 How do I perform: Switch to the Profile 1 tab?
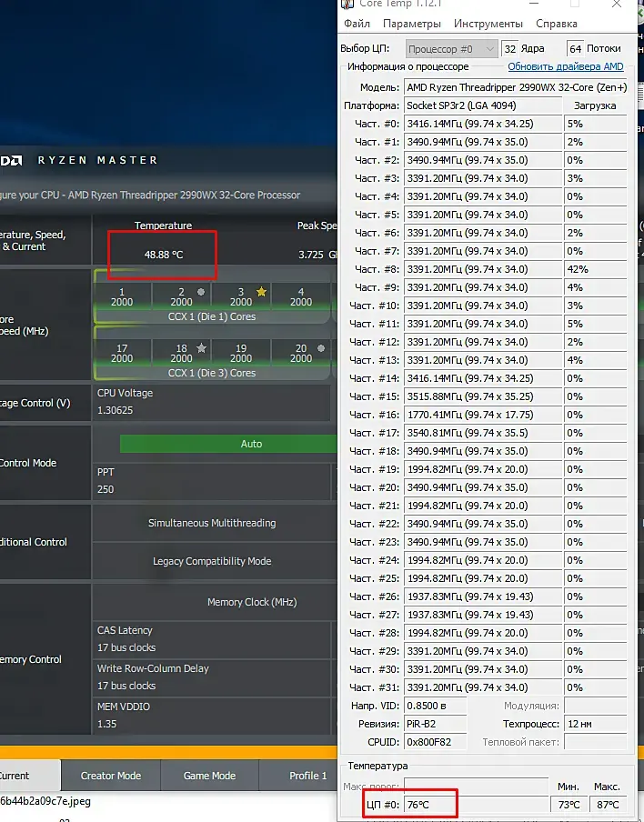(307, 776)
